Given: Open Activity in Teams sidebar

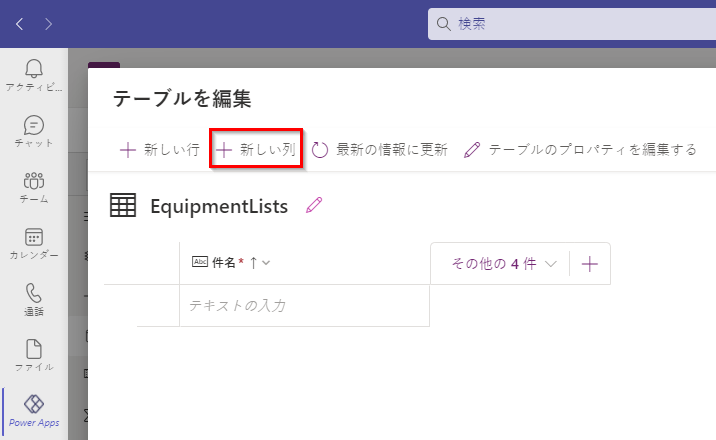Looking at the screenshot, I should point(34,74).
